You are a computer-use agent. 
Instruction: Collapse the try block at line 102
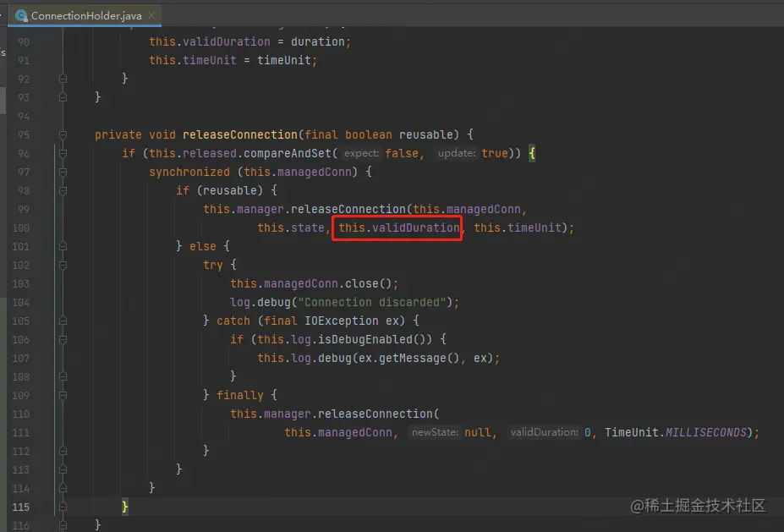[x=63, y=265]
